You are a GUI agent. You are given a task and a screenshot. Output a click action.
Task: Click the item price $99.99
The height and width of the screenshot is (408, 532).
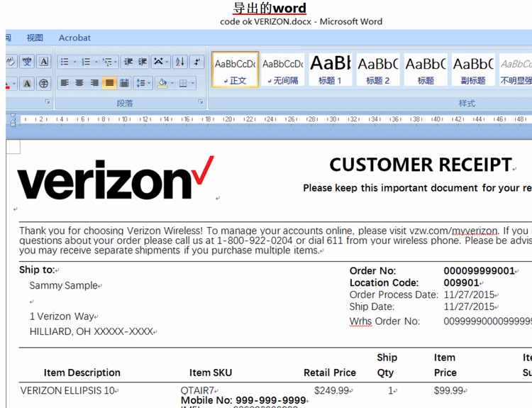pos(448,391)
